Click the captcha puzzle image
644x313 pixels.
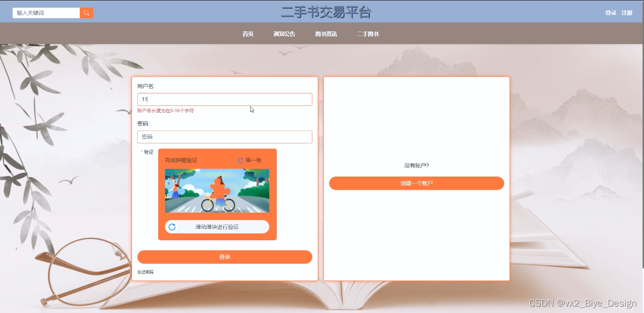point(217,191)
